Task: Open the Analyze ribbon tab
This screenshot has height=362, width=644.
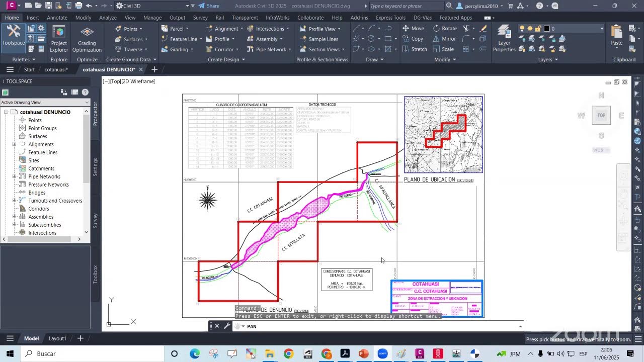Action: [x=108, y=18]
